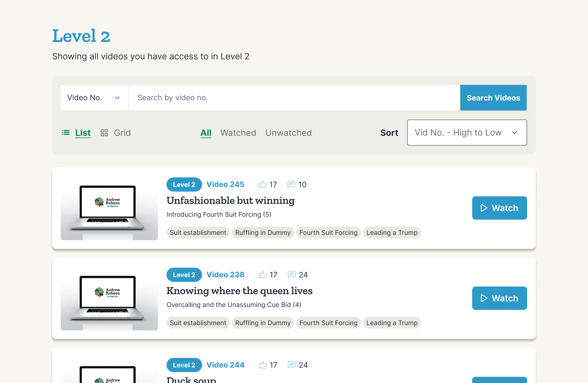Click comments icon on Video 245
The image size is (588, 383).
click(x=291, y=184)
